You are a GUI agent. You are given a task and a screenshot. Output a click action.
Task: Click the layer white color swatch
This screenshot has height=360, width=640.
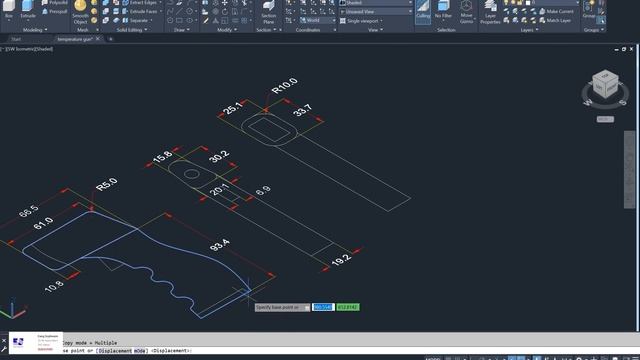pyautogui.click(x=528, y=2)
